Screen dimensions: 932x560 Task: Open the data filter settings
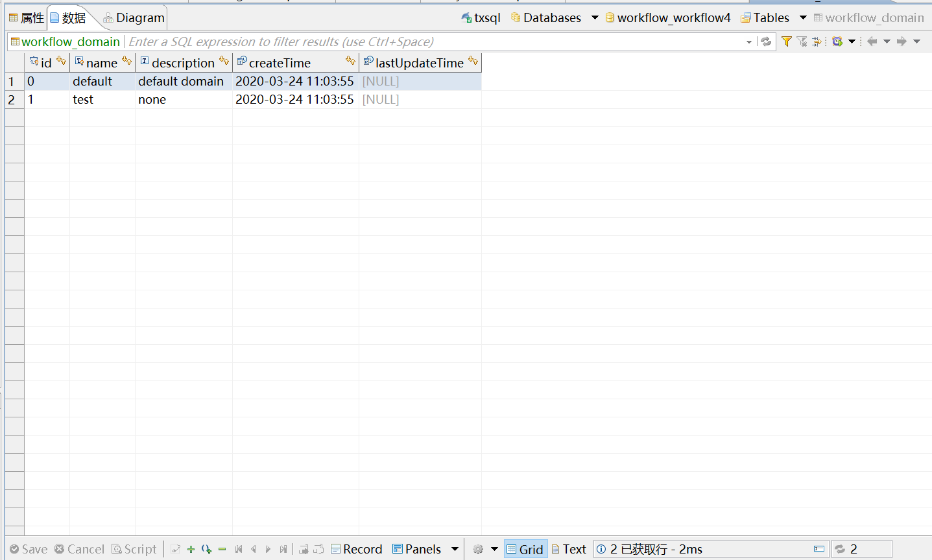786,41
